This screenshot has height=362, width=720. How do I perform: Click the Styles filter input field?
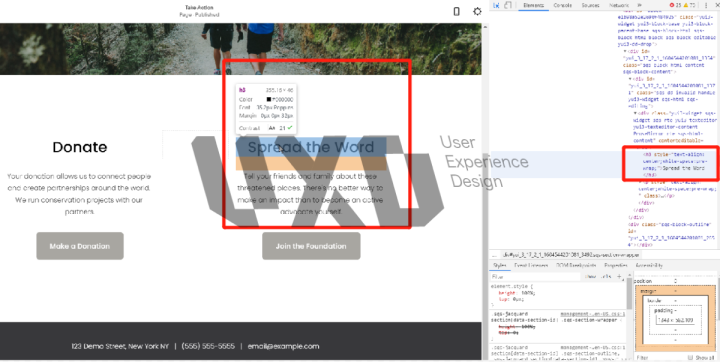tap(535, 277)
